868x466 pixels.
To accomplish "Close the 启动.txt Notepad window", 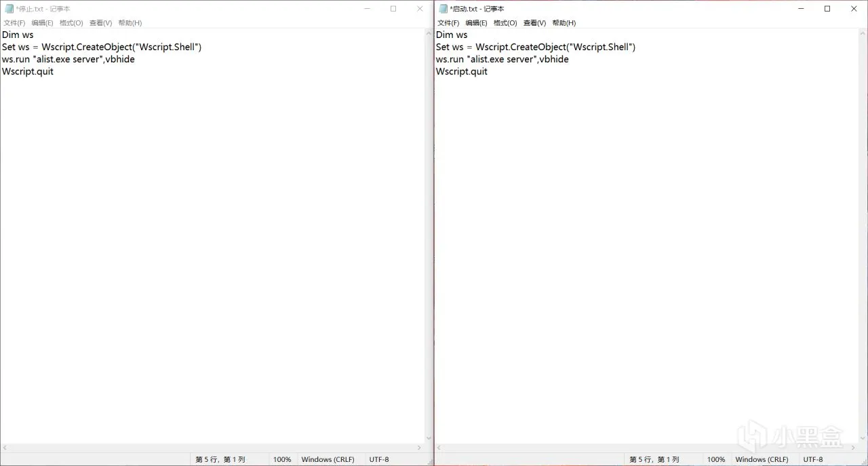I will 854,9.
